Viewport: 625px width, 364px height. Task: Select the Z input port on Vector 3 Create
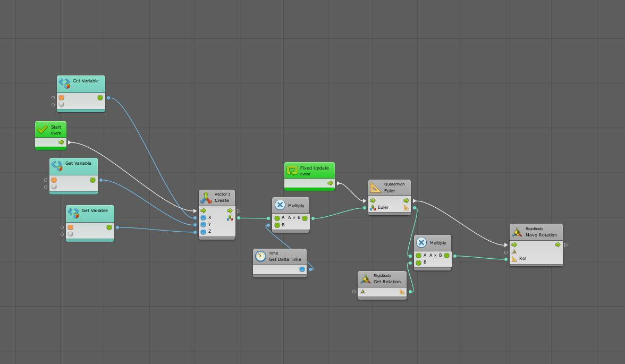203,232
